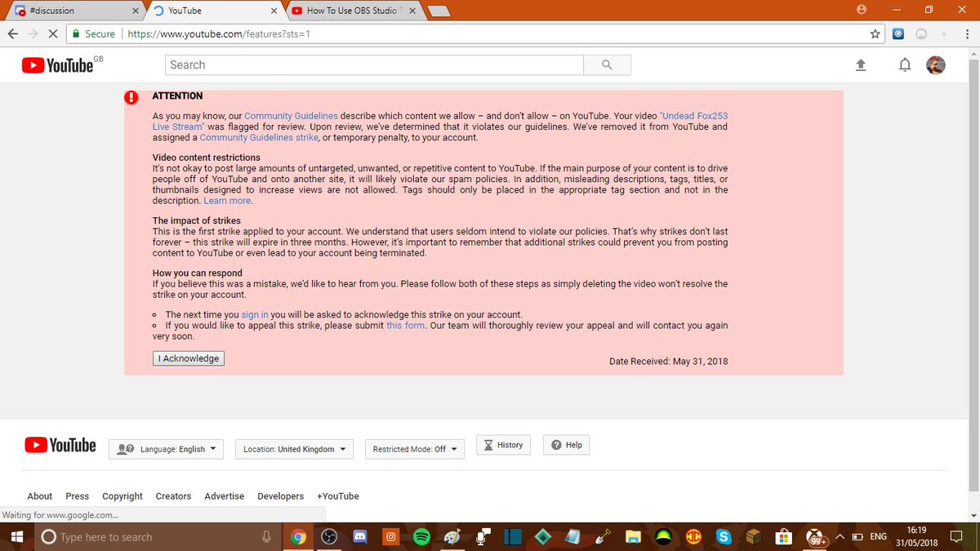
Task: Open the Restricted Mode: Off dropdown
Action: pos(415,449)
